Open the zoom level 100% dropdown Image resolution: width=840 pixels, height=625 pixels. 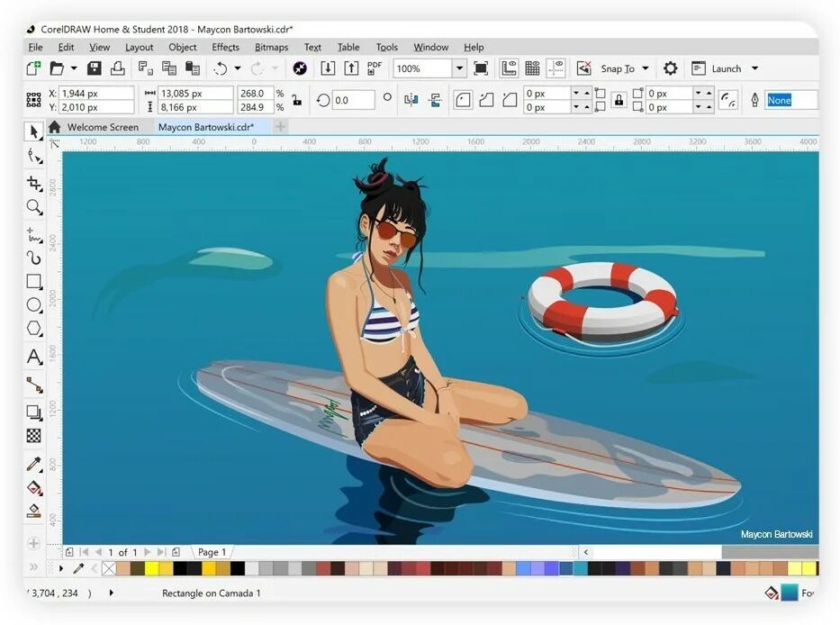coord(459,68)
